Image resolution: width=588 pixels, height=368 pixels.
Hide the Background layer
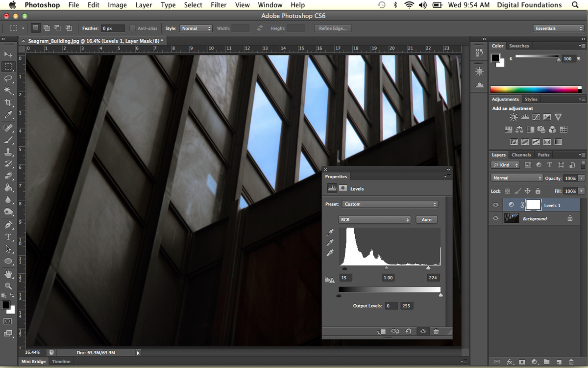495,218
